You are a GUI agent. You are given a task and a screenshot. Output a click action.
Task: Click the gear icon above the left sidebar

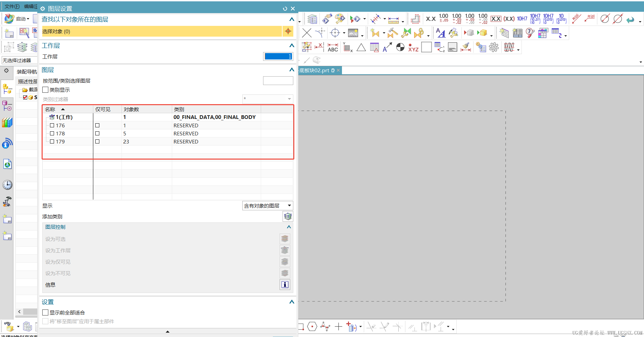pos(6,71)
